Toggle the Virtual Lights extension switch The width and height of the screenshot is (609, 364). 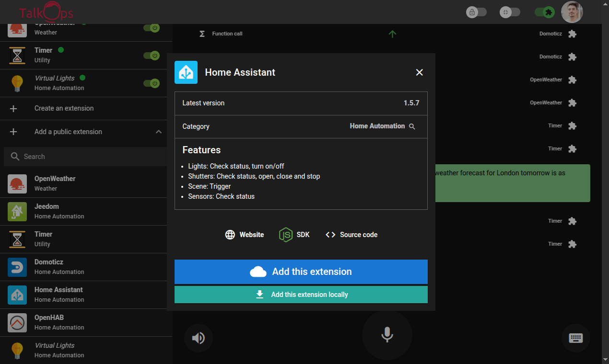(152, 83)
